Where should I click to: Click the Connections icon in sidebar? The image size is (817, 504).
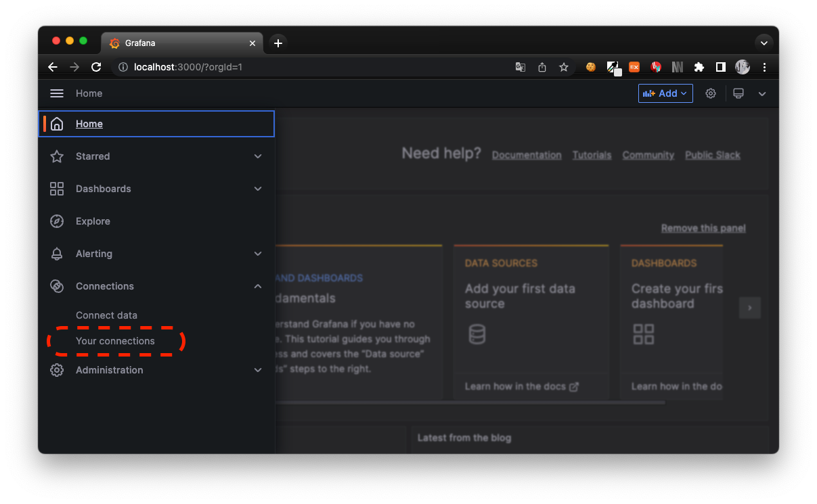click(x=57, y=286)
